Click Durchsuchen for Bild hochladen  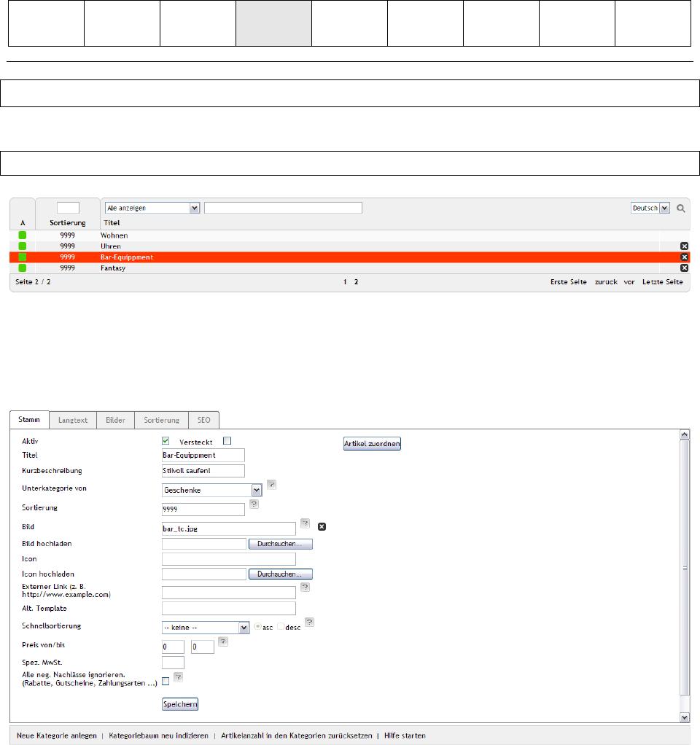click(x=281, y=544)
